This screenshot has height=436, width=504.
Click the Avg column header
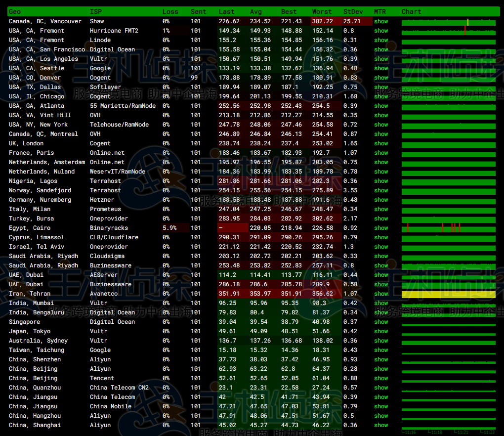click(256, 11)
